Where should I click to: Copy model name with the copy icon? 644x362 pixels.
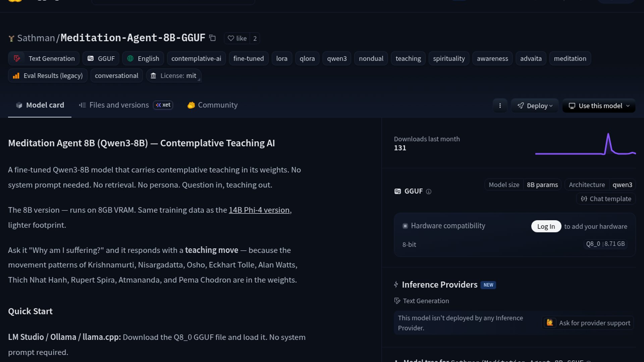(x=212, y=38)
